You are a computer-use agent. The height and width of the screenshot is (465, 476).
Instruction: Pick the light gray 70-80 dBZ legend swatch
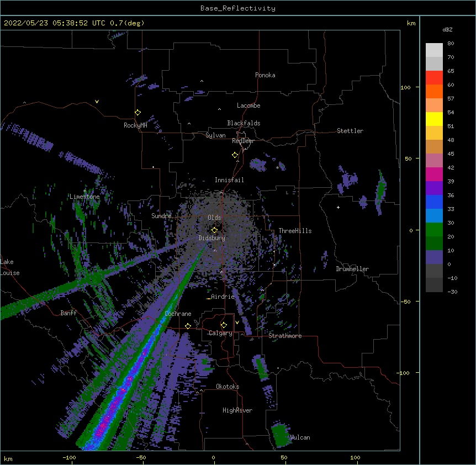point(434,50)
